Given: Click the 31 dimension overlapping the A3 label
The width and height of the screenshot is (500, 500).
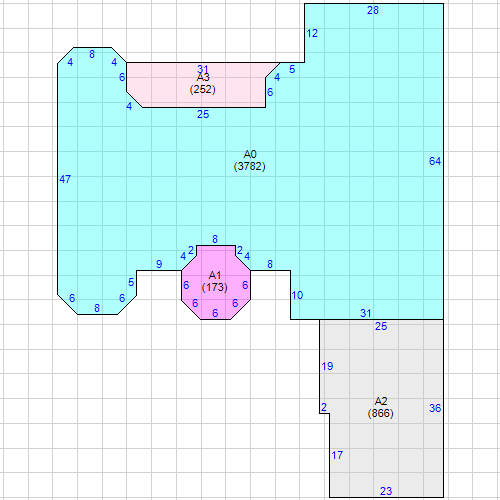Looking at the screenshot, I should click(x=203, y=69).
